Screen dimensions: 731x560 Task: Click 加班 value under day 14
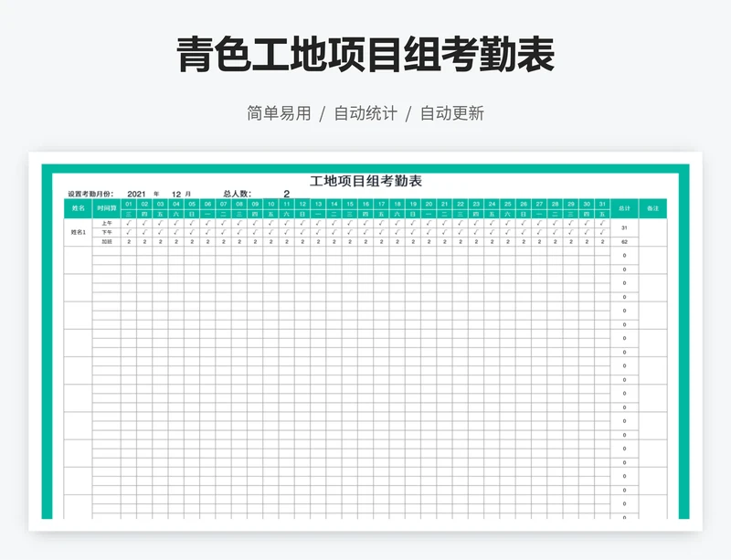[x=334, y=241]
